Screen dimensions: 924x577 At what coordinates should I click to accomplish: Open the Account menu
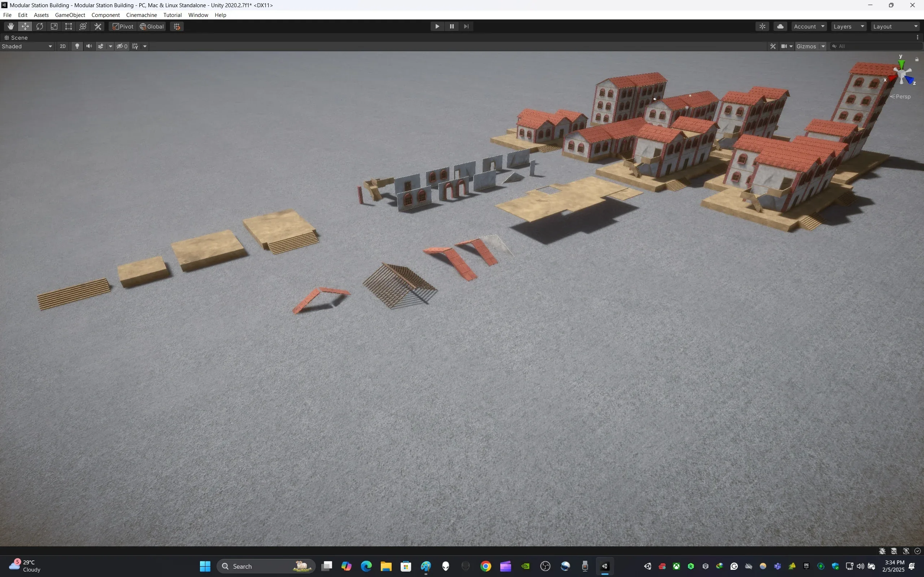pyautogui.click(x=808, y=26)
